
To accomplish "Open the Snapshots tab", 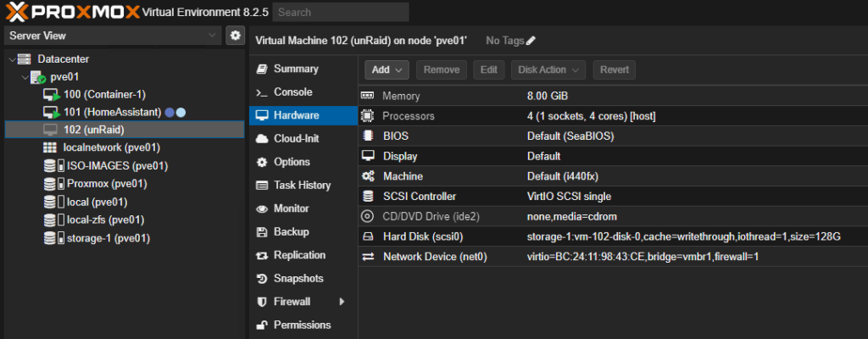I will tap(303, 279).
